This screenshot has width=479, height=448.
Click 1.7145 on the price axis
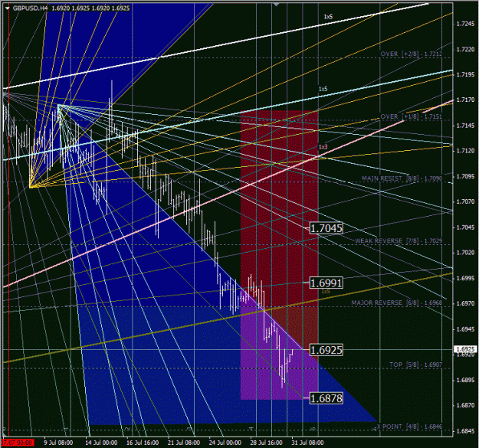465,126
